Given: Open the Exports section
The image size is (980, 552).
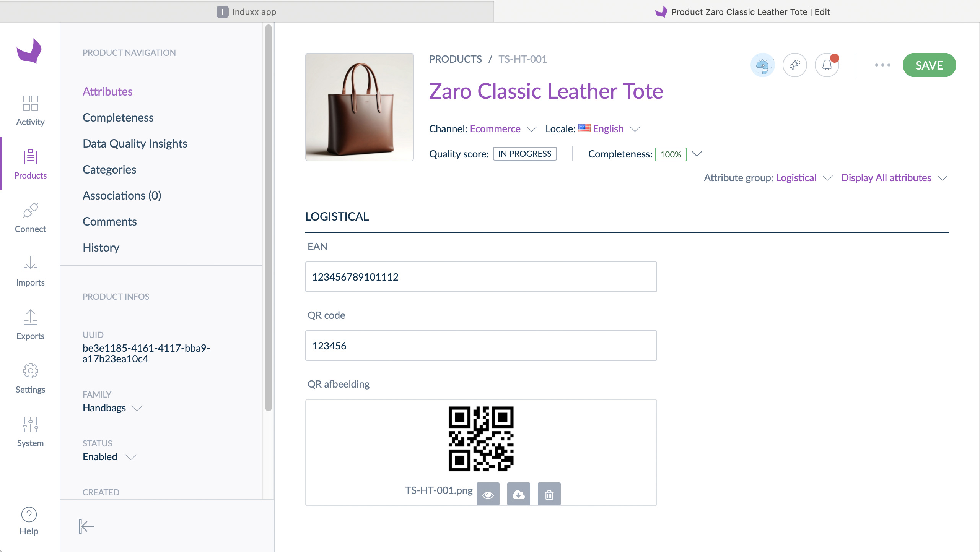Looking at the screenshot, I should click(x=30, y=324).
